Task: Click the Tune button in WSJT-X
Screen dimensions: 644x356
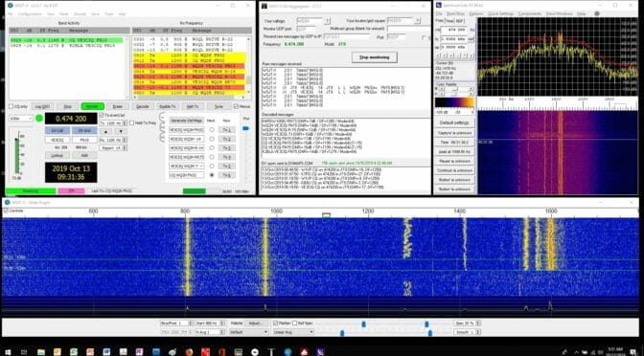Action: click(x=218, y=106)
